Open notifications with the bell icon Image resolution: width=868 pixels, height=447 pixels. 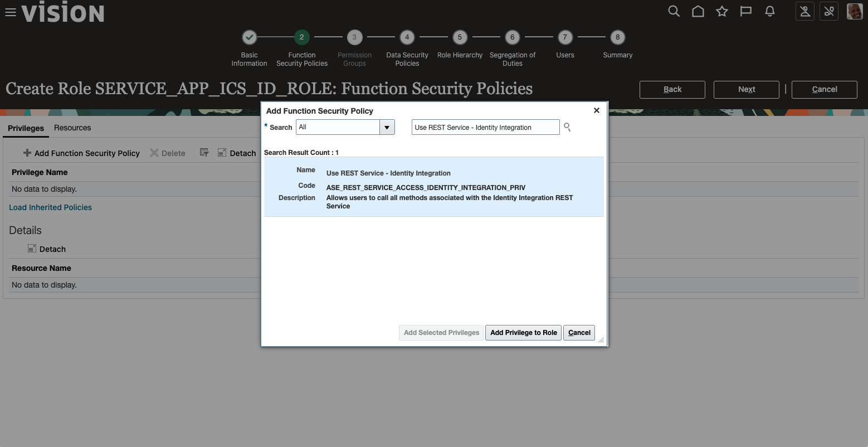[770, 11]
